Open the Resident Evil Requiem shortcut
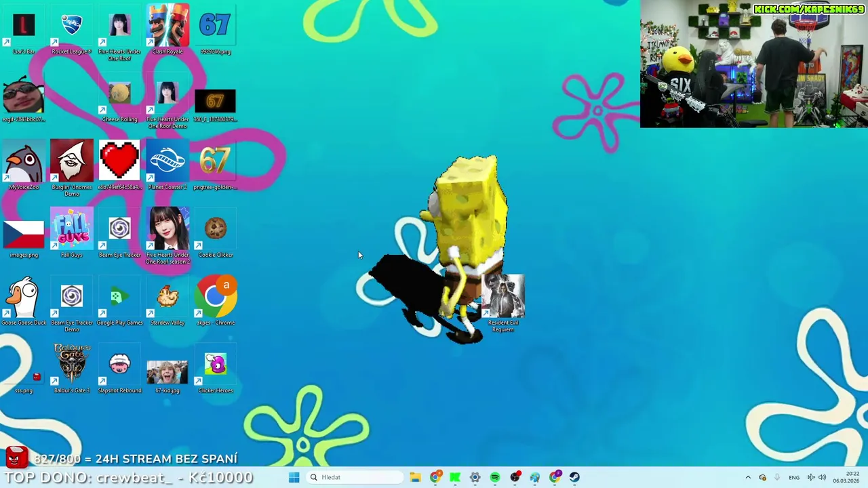The width and height of the screenshot is (868, 488). 503,304
